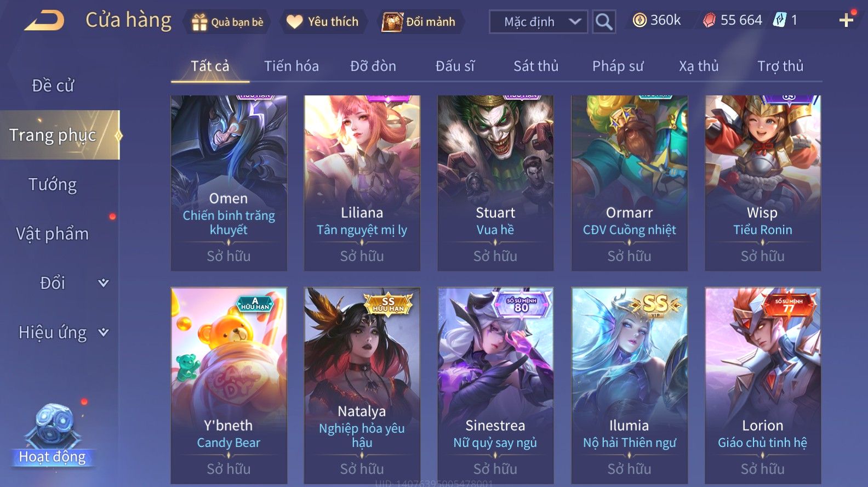Select Stuart Vua hề skin card
Viewport: 868px width, 487px height.
click(x=495, y=183)
